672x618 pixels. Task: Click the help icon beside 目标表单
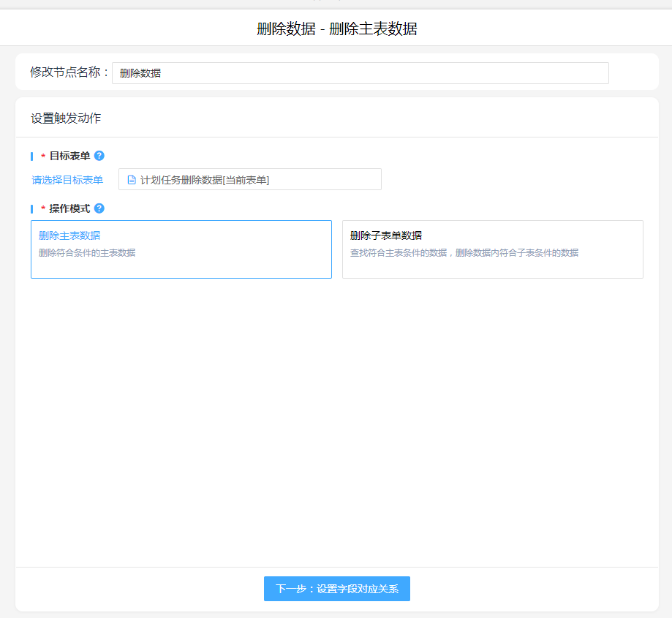tap(99, 156)
